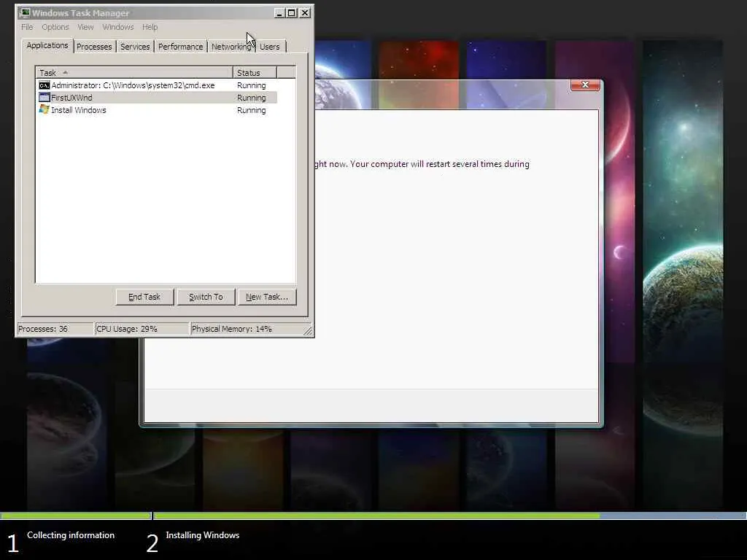Open the Help menu
The height and width of the screenshot is (560, 747).
[150, 27]
